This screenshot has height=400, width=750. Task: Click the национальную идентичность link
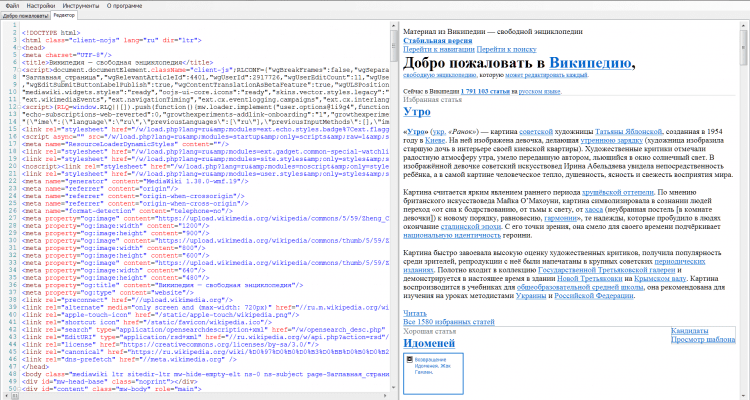452,235
